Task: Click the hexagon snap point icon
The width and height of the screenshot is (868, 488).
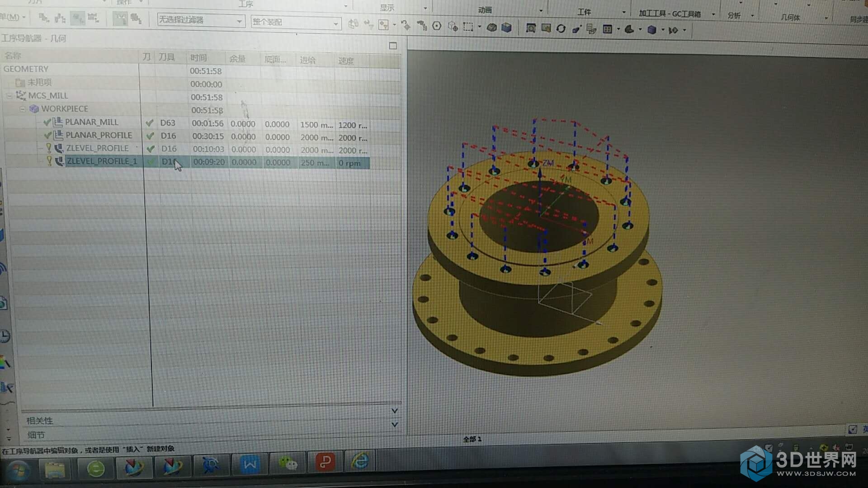Action: pos(437,26)
